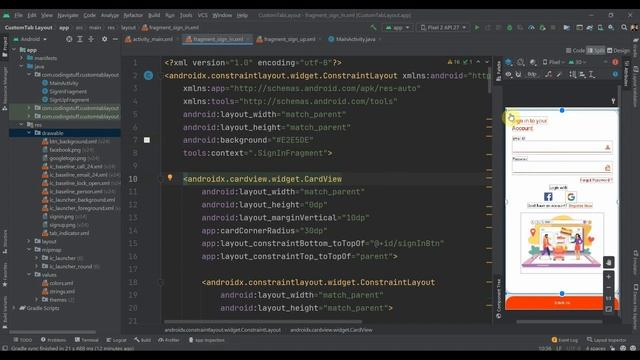The width and height of the screenshot is (640, 360).
Task: Toggle the view options eye icon
Action: click(x=509, y=74)
